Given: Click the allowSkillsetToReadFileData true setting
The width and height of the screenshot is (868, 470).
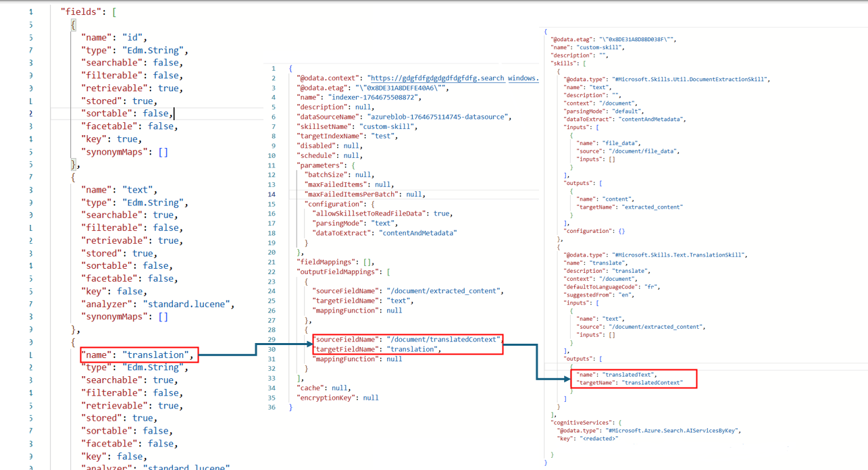Looking at the screenshot, I should click(381, 213).
